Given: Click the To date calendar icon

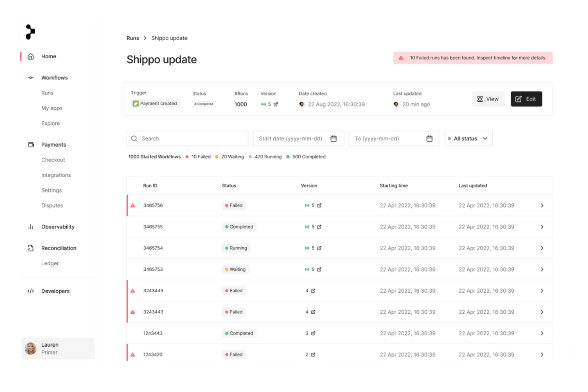Looking at the screenshot, I should 429,139.
